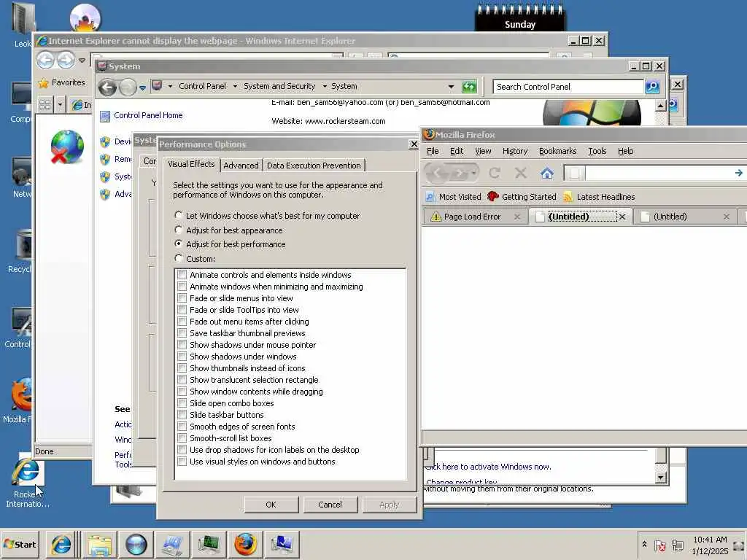Viewport: 747px width, 560px height.
Task: Select Adjust for best performance option
Action: click(x=179, y=244)
